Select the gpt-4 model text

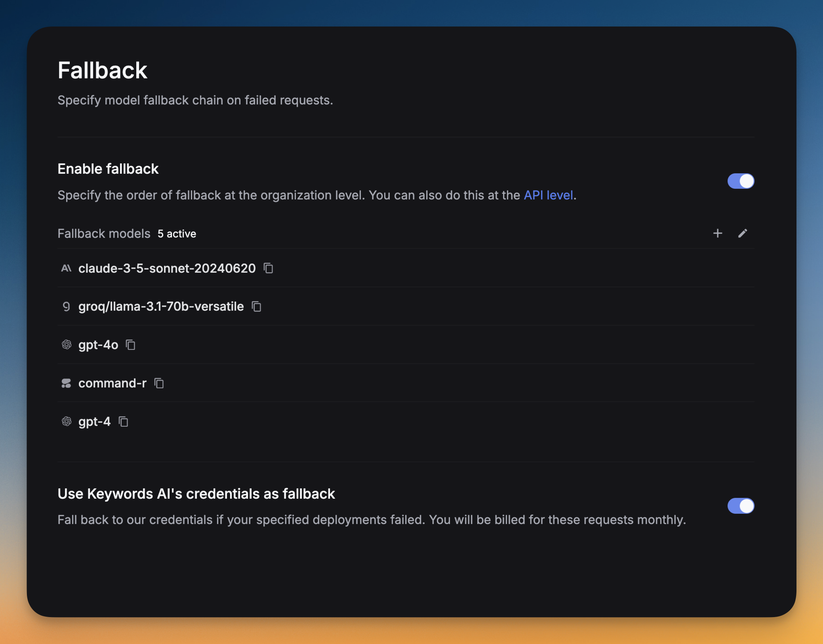94,422
